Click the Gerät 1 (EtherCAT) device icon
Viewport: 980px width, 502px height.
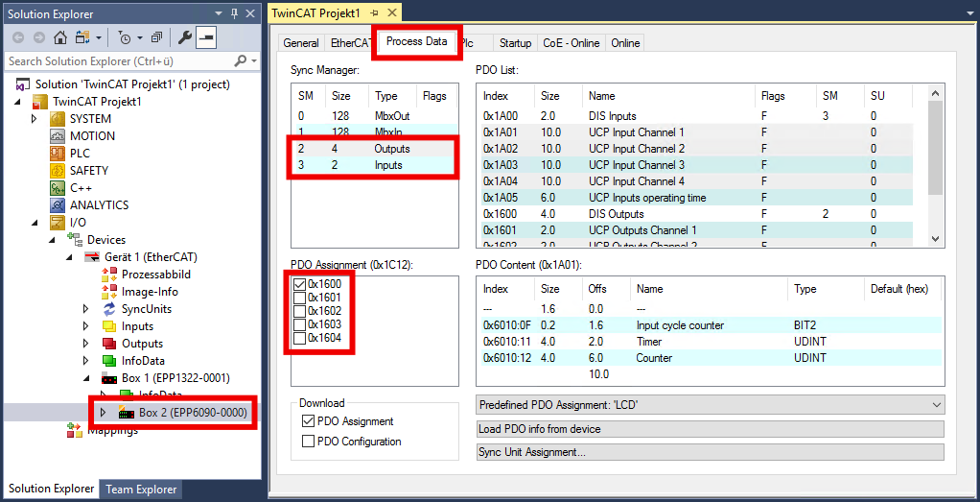tap(92, 256)
